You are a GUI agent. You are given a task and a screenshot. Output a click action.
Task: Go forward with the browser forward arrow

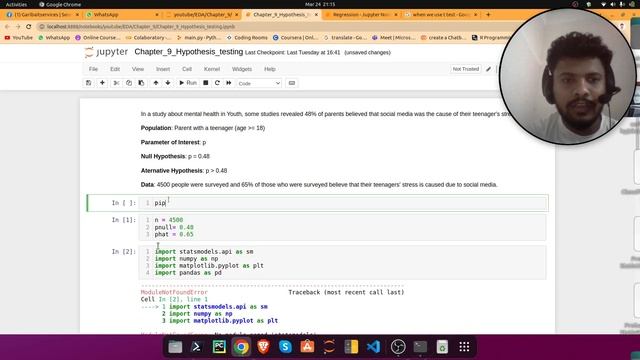click(x=18, y=27)
